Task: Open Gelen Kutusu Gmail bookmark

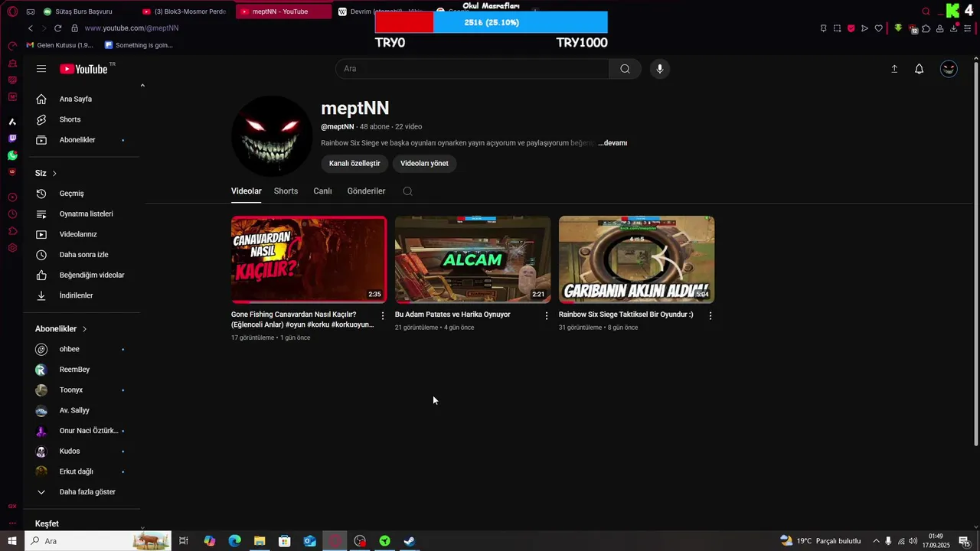Action: pos(60,45)
